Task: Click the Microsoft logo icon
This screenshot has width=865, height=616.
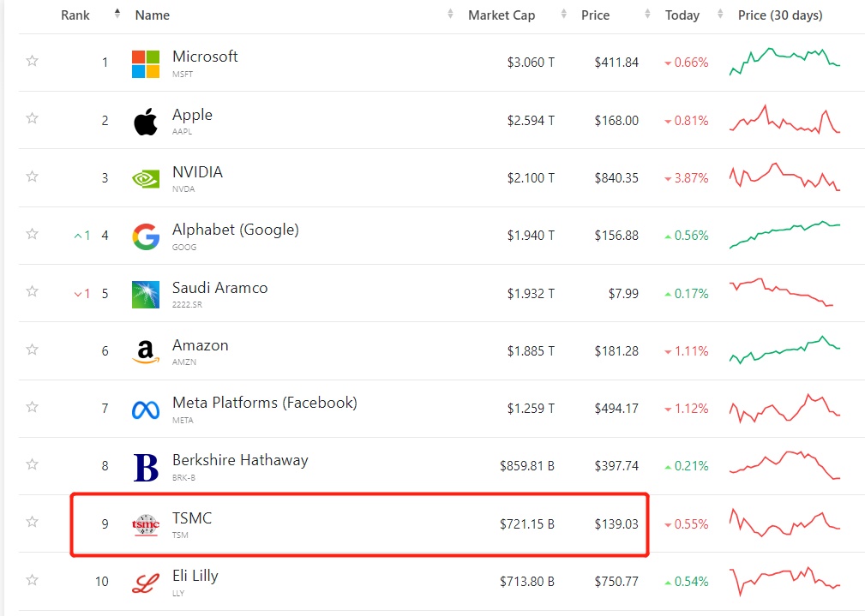Action: click(146, 63)
